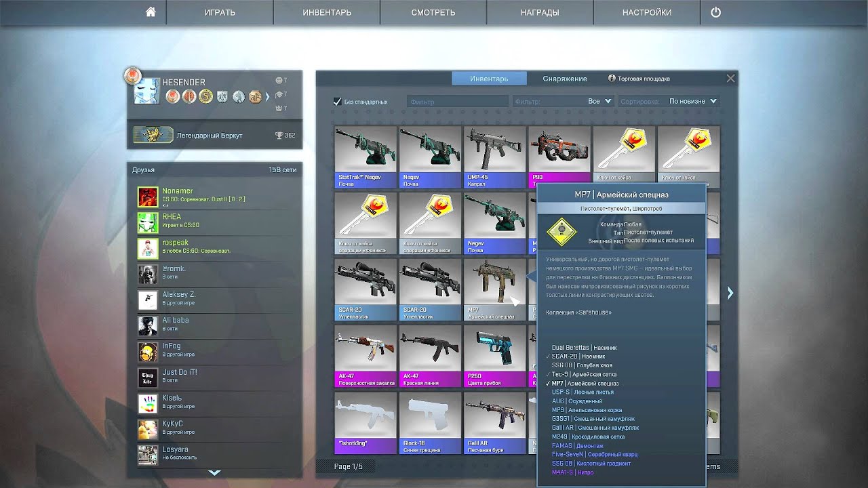
Task: Open the ИНВЕНТАРЬ menu
Action: coord(327,12)
